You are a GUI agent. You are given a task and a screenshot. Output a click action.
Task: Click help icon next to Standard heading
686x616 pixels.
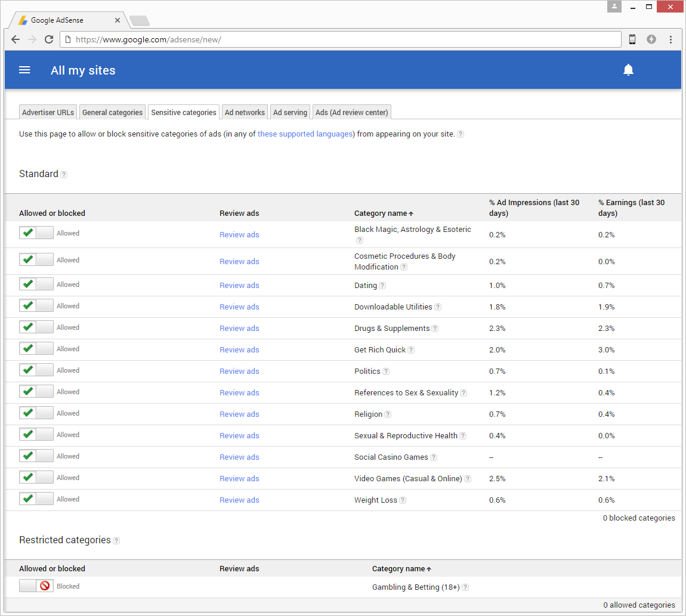[x=64, y=175]
